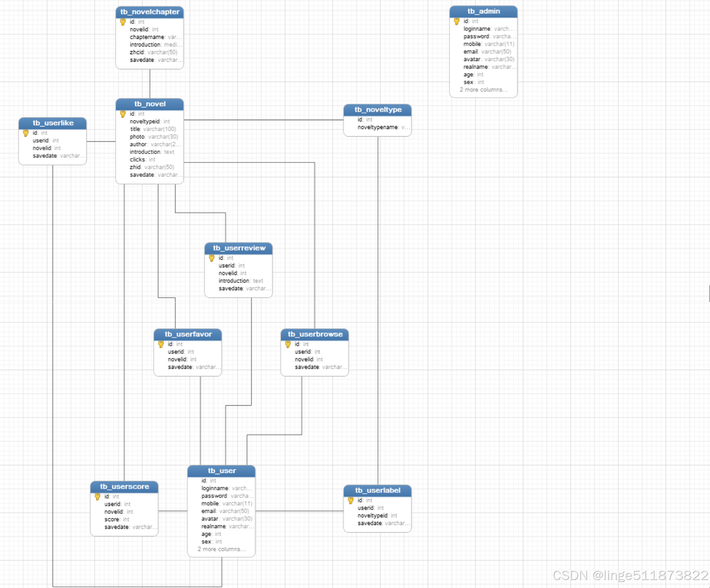The image size is (710, 588).
Task: Click the score column in tb_userscore
Action: (x=117, y=519)
